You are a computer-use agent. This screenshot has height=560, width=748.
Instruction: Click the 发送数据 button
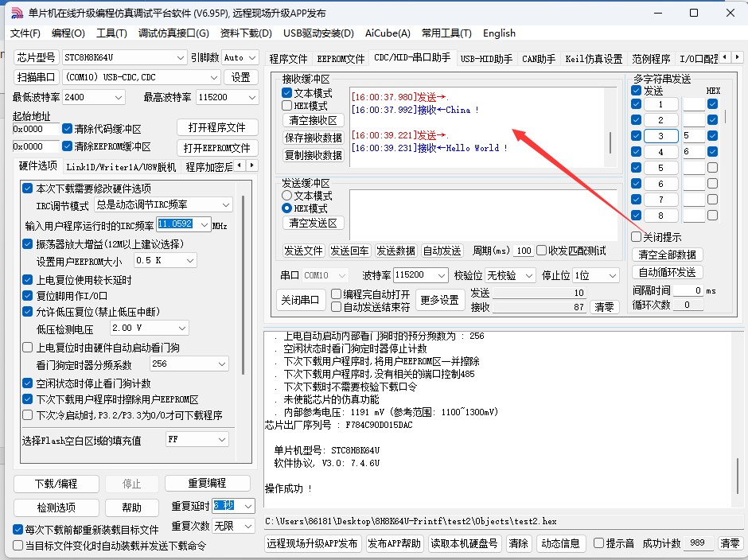395,251
